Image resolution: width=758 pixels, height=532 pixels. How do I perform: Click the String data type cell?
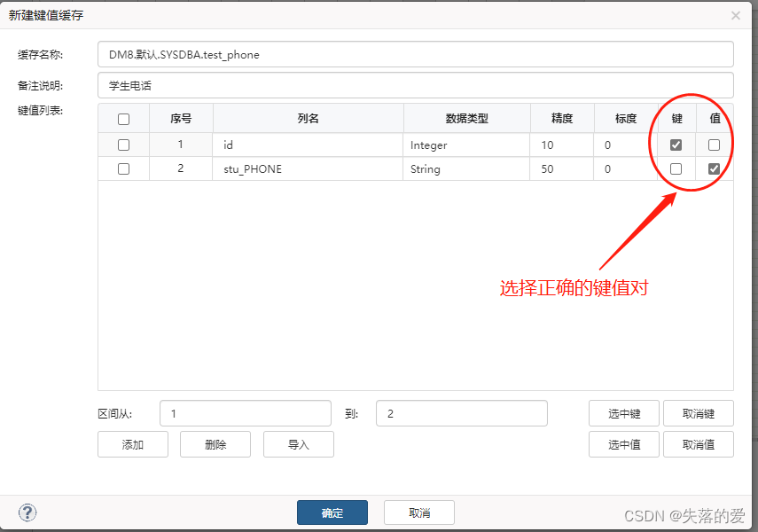tap(466, 168)
